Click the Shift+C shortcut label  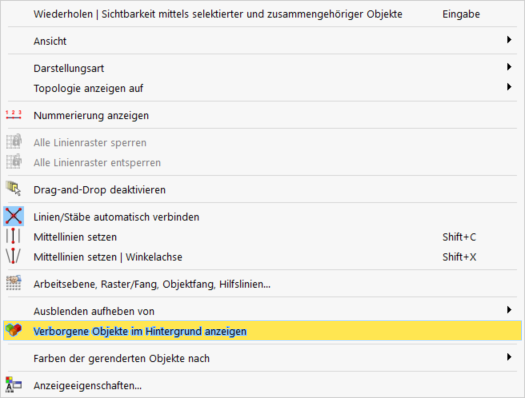click(x=459, y=237)
